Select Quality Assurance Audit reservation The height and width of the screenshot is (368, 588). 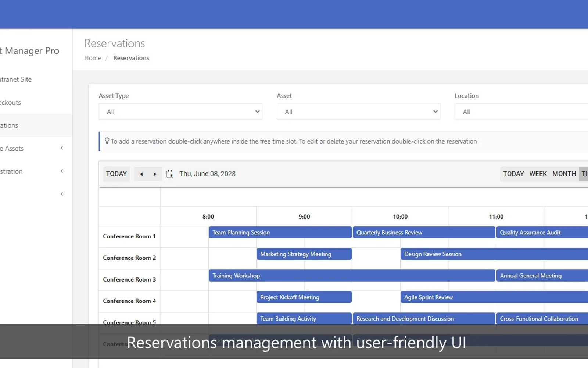click(542, 233)
